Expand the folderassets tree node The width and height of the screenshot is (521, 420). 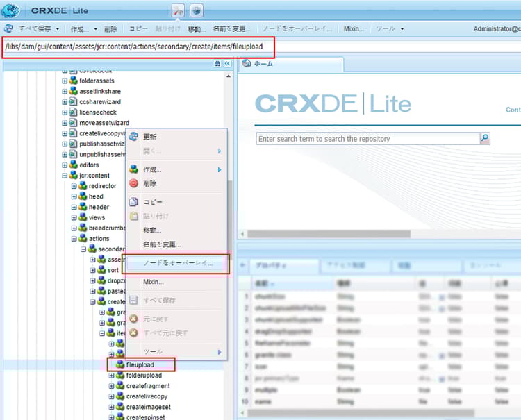[x=65, y=81]
